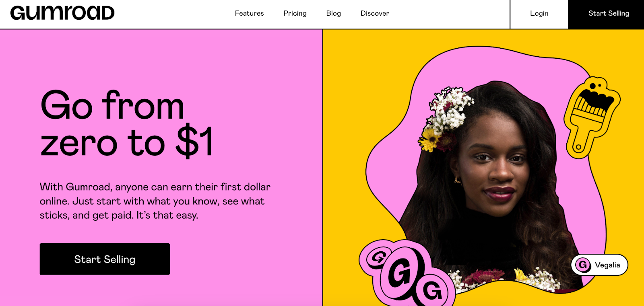The width and height of the screenshot is (644, 306).
Task: Click the Gumroad logo in header
Action: 62,13
